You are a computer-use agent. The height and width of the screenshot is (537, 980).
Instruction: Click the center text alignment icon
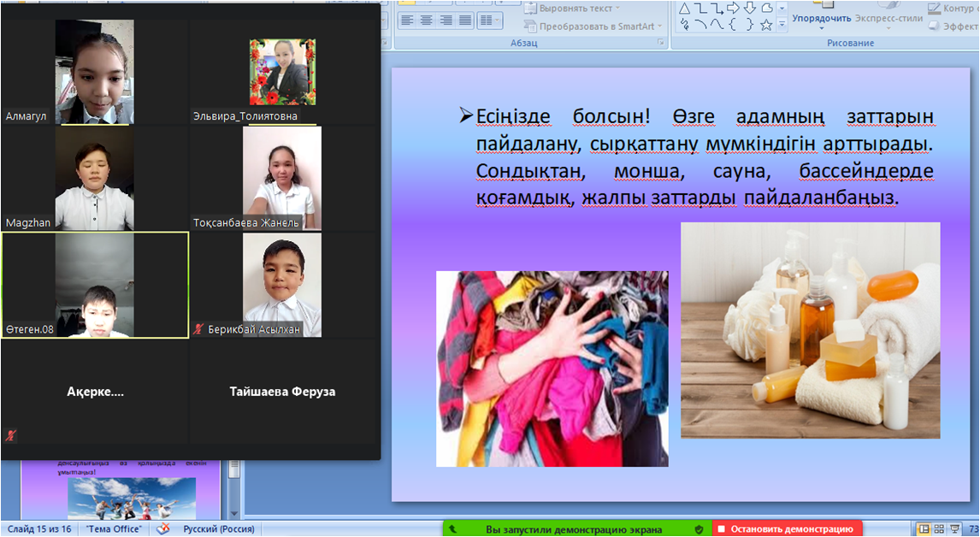coord(428,21)
